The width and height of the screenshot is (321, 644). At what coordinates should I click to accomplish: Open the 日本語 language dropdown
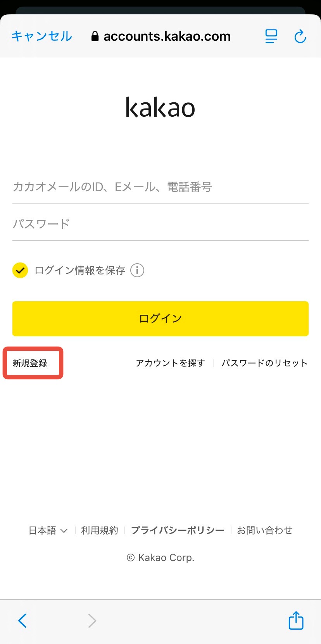coord(48,530)
